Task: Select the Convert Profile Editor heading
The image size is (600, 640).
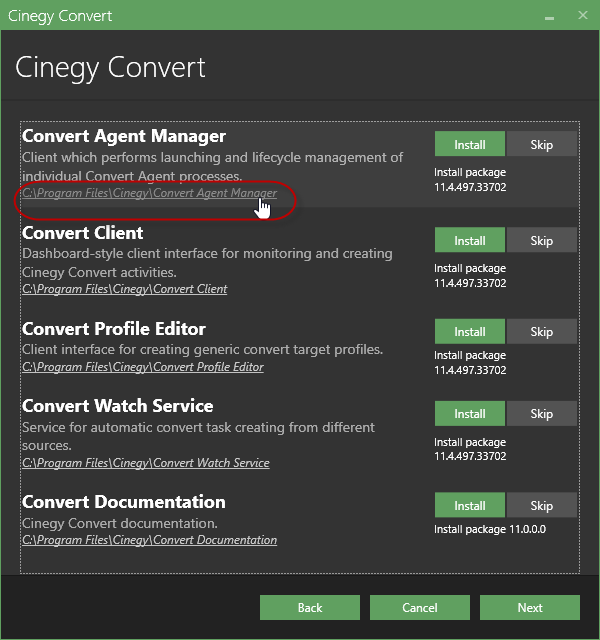Action: pos(114,329)
